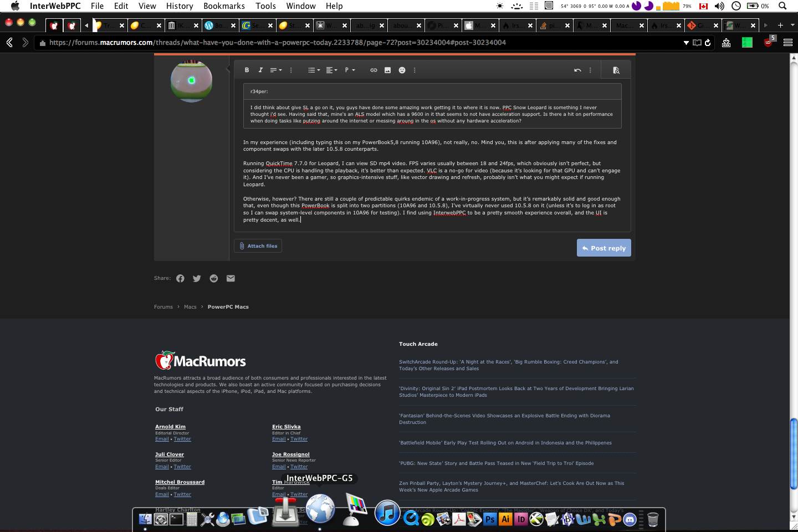Open the uBlock extension icon with badge
798x532 pixels.
(x=769, y=42)
